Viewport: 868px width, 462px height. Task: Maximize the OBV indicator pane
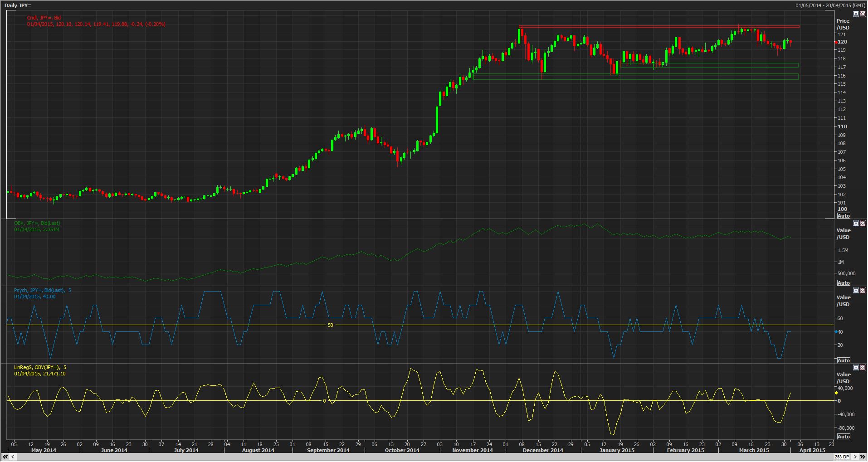856,224
